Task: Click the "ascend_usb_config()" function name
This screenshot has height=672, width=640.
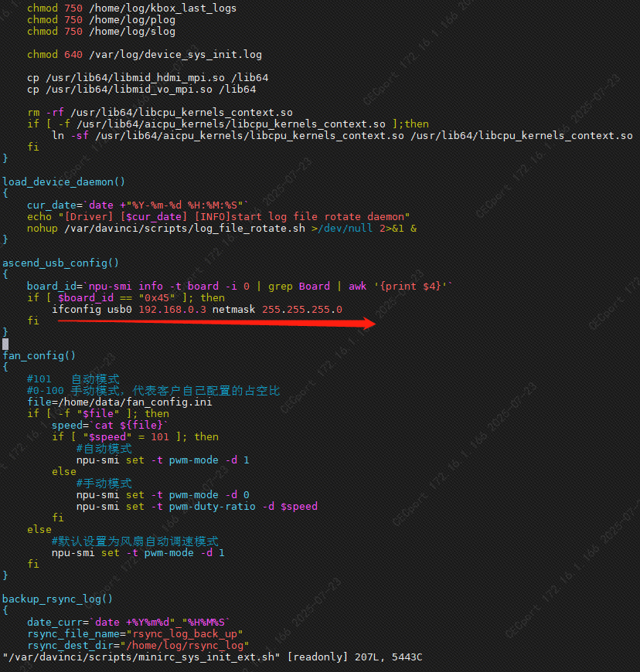Action: pos(60,263)
